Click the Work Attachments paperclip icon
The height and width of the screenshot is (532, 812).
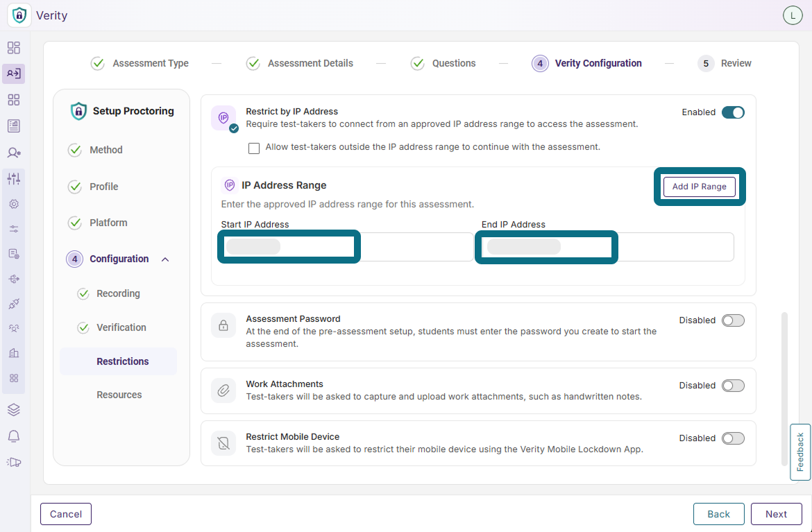coord(223,391)
